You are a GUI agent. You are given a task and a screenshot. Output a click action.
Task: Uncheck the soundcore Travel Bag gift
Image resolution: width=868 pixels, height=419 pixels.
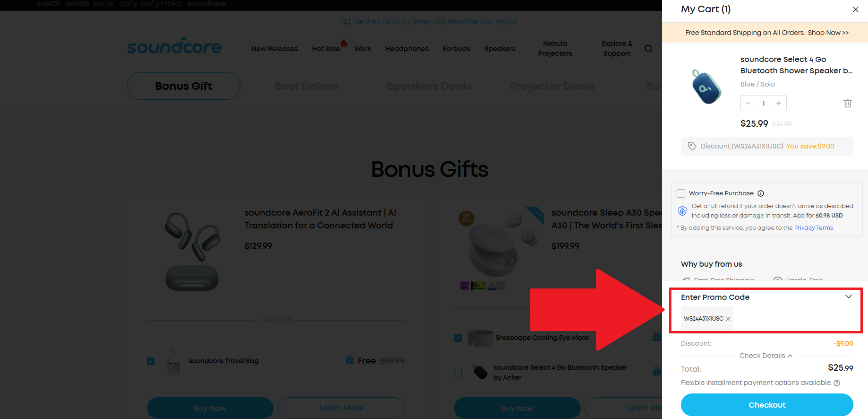coord(151,361)
